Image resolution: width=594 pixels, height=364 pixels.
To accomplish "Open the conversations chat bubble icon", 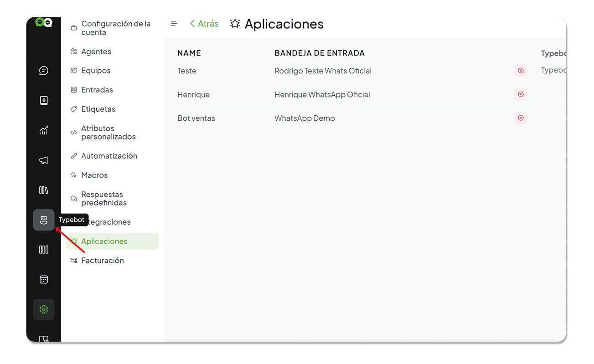I will [x=43, y=70].
